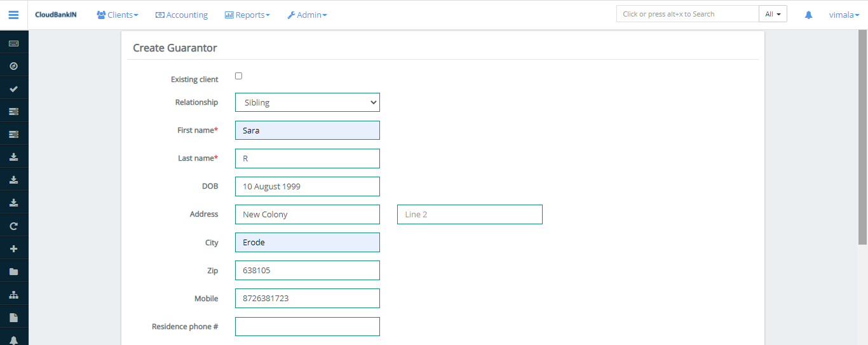Focus the Address Line 2 field
This screenshot has width=868, height=345.
470,214
